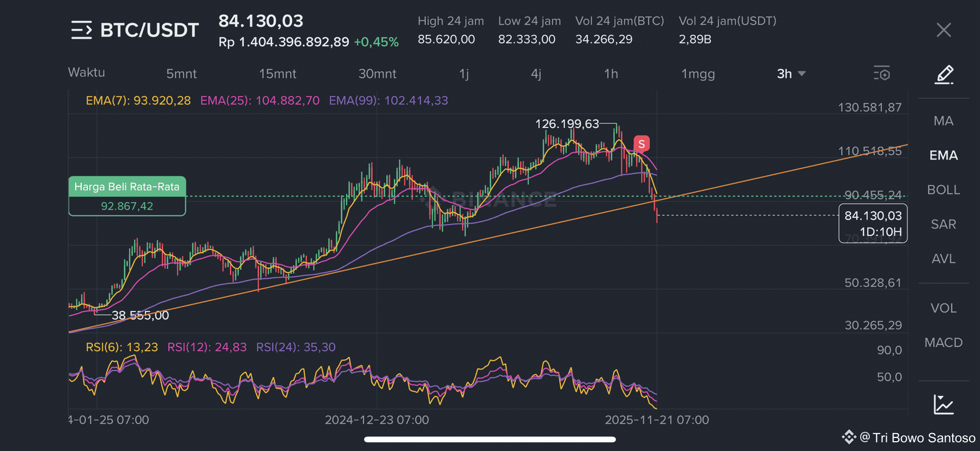Choose the 1mgg timeframe

(x=698, y=74)
